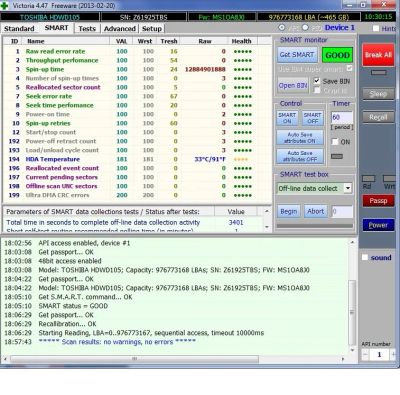The width and height of the screenshot is (400, 395).
Task: Click the Rd indicator box
Action: coord(368,179)
